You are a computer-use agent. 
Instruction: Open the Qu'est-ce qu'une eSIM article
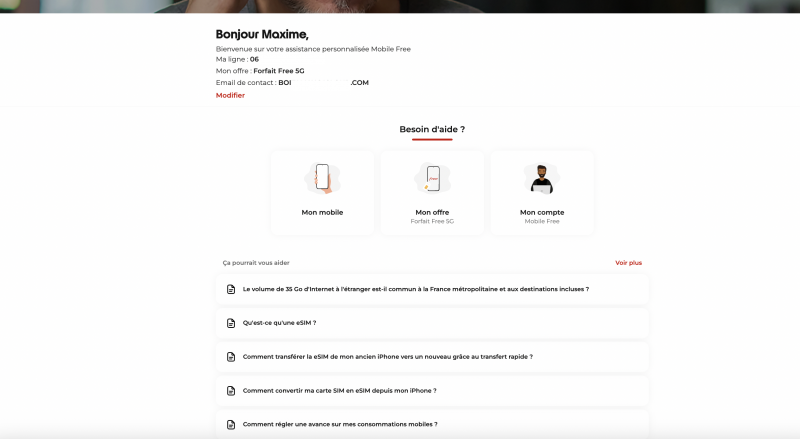tap(432, 323)
